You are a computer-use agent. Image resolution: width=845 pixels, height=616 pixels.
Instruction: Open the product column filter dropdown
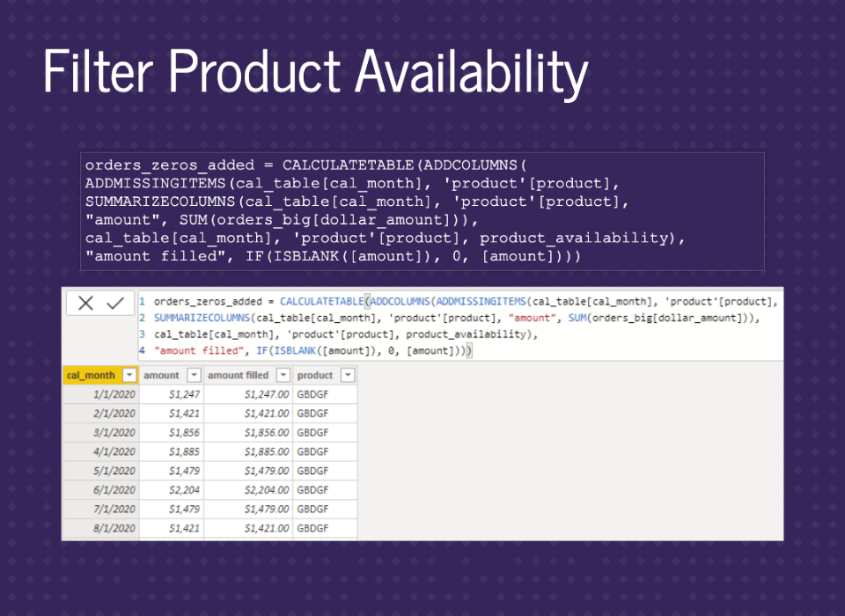(347, 375)
